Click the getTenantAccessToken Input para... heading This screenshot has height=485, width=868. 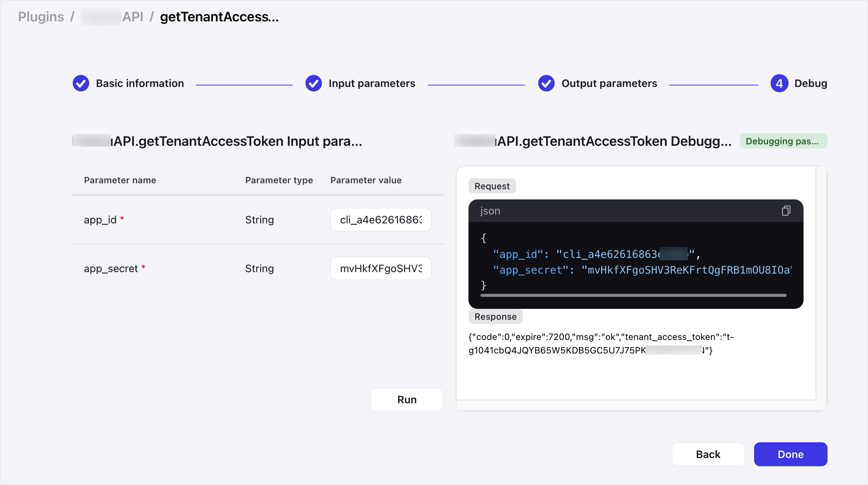(217, 141)
